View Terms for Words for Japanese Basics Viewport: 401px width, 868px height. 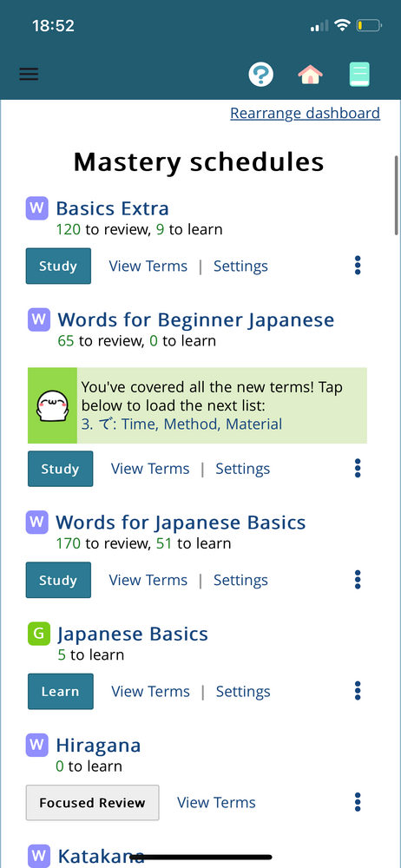(x=148, y=580)
